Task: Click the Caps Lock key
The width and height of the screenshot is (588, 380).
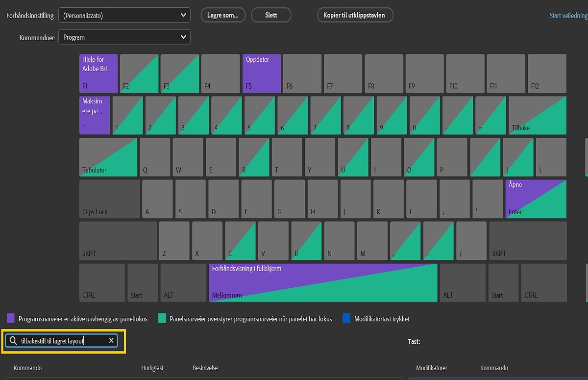Action: click(109, 199)
